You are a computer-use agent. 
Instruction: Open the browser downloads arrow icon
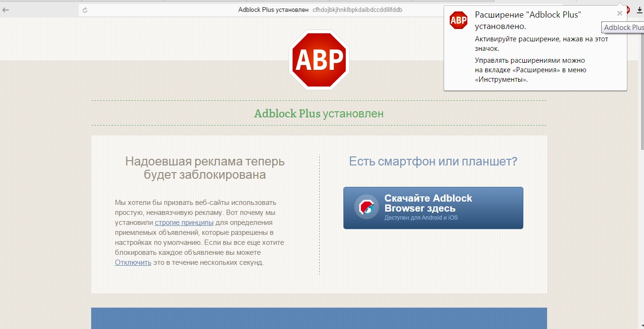[x=639, y=10]
